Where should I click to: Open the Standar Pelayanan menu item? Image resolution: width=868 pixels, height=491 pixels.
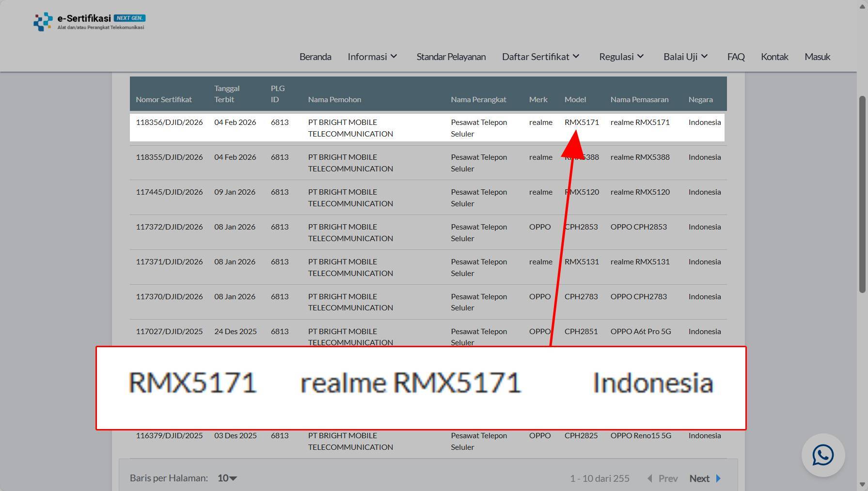451,57
